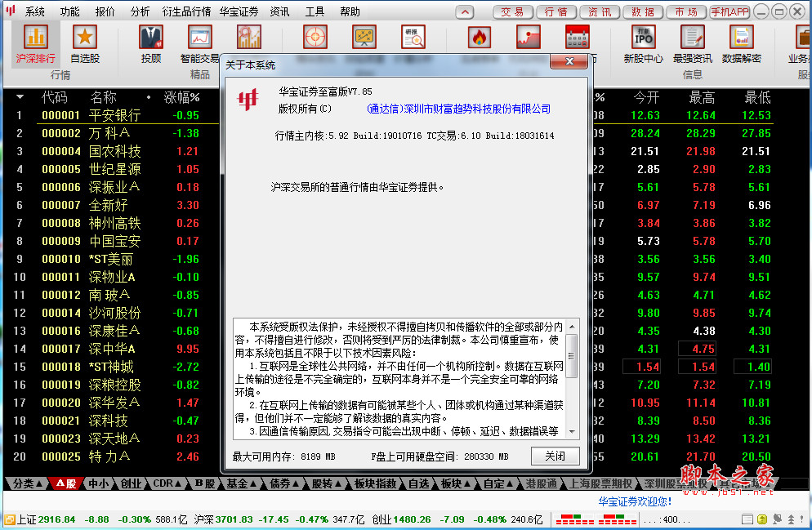Expand the 股转 tab menu

pos(327,483)
